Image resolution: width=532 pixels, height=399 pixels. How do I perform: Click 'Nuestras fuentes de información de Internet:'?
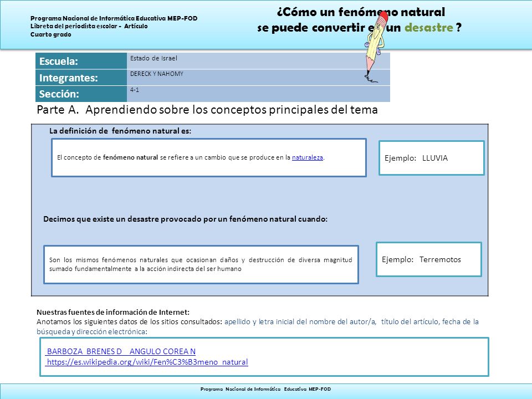pyautogui.click(x=113, y=312)
